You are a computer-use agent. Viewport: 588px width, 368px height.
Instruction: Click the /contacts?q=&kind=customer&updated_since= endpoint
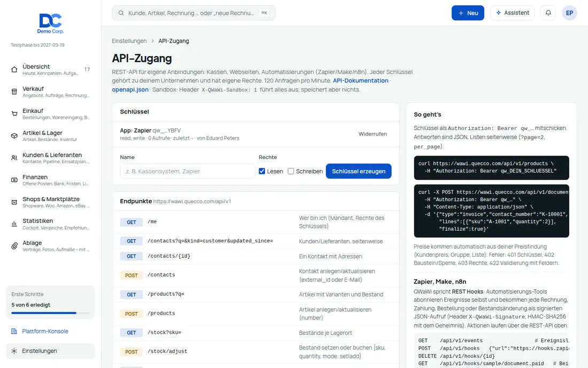(210, 241)
